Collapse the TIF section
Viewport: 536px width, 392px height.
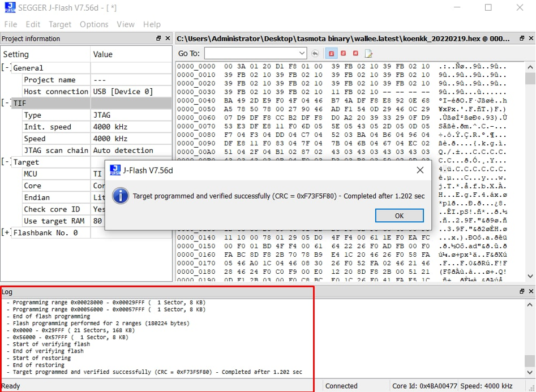6,102
